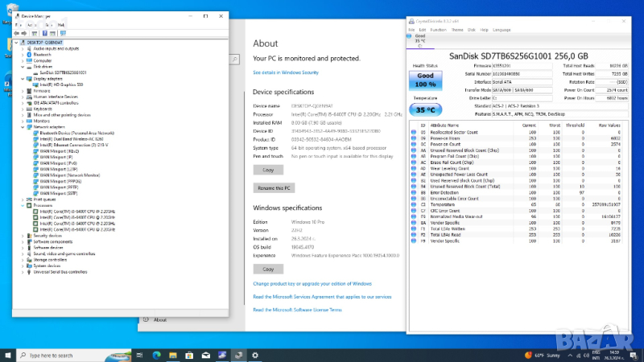Open the Function menu in CrystalDiskInfo

pyautogui.click(x=439, y=29)
